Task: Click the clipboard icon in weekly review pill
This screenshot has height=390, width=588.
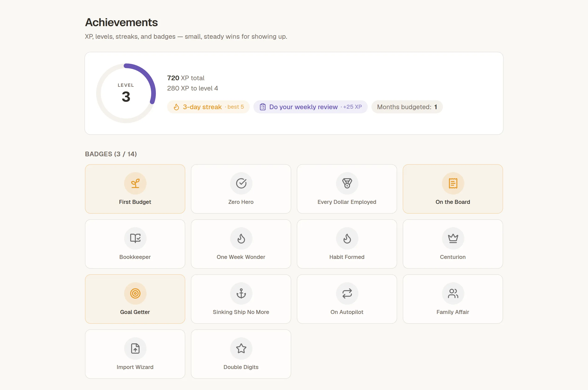Action: [x=263, y=107]
